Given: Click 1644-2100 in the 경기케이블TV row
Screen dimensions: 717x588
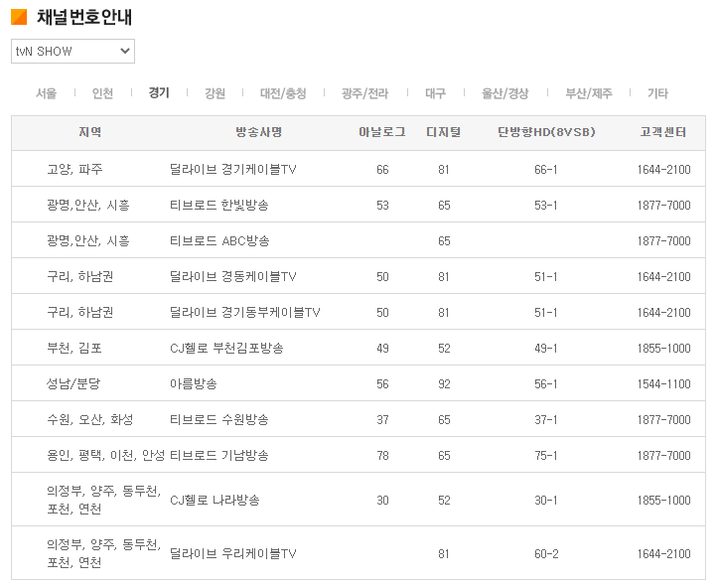Looking at the screenshot, I should 664,170.
